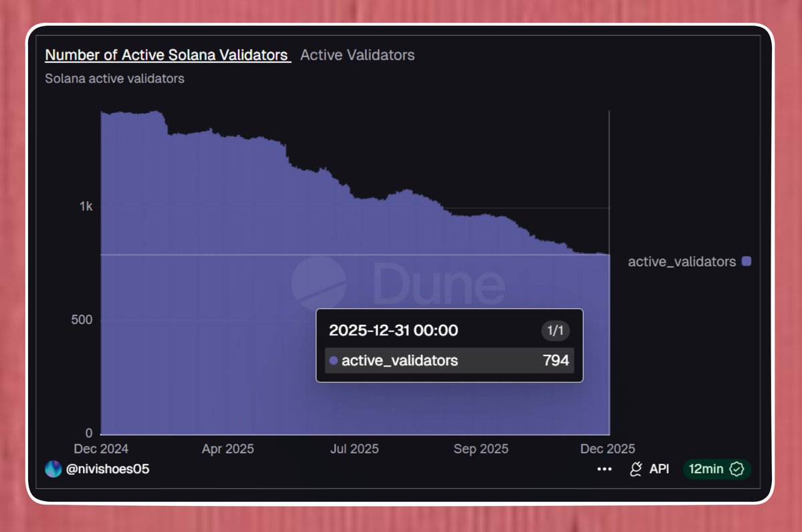Click the Active Validators subtitle
Screen dimensions: 802x532
358,55
